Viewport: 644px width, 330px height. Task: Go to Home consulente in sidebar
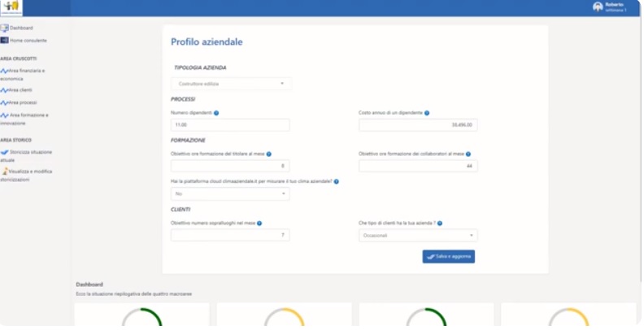(x=27, y=40)
